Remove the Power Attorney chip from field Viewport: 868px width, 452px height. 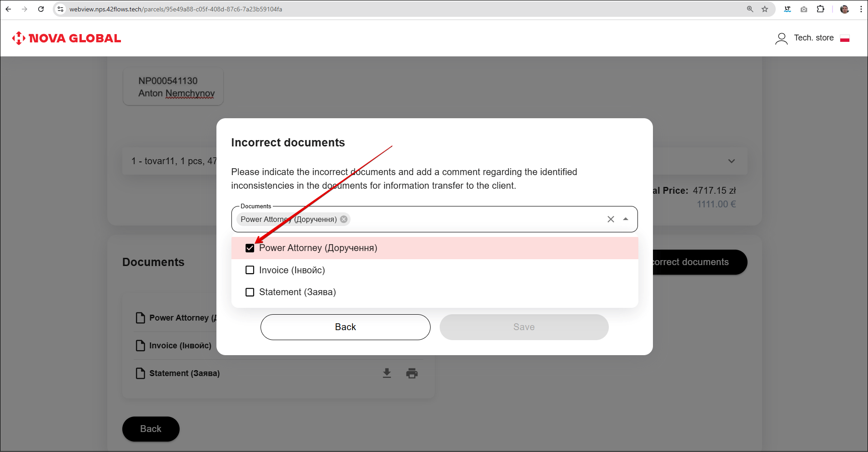[x=344, y=219]
